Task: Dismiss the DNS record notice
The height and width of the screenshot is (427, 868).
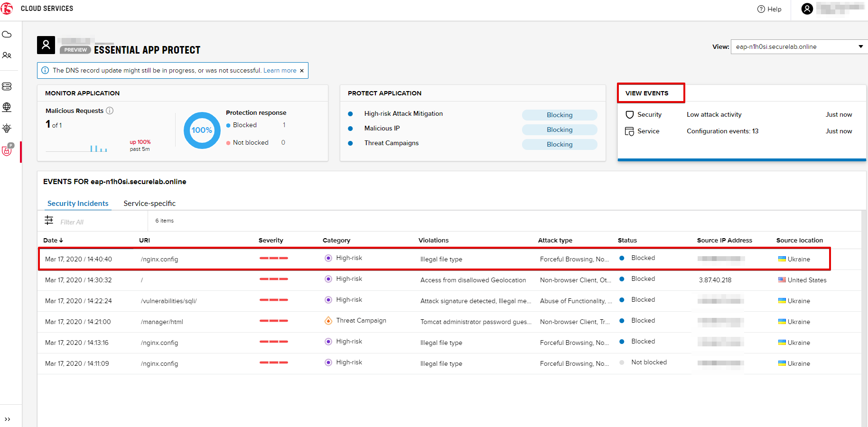Action: 302,71
